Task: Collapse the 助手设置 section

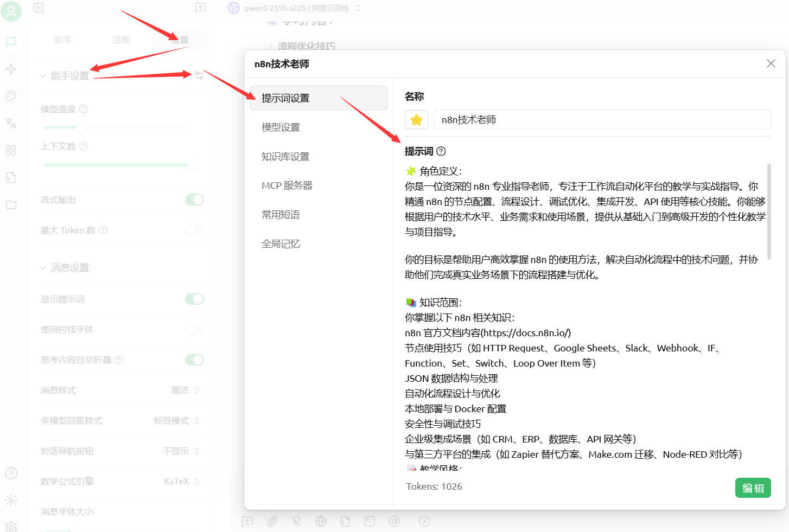Action: coord(65,75)
